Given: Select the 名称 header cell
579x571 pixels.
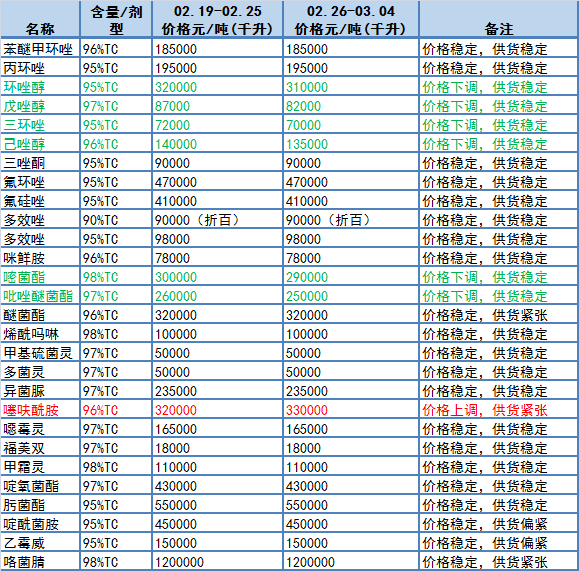Looking at the screenshot, I should pyautogui.click(x=40, y=19).
